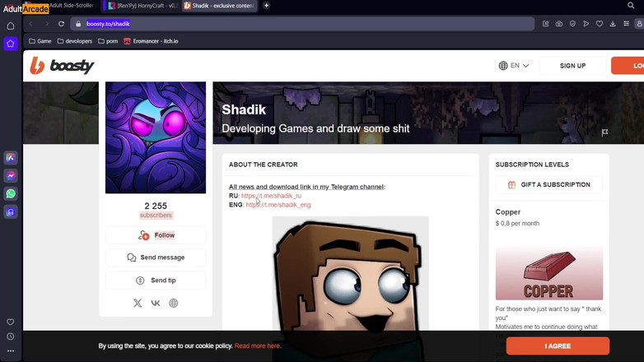Click the shield ad-blocker icon
The height and width of the screenshot is (362, 644).
point(572,24)
